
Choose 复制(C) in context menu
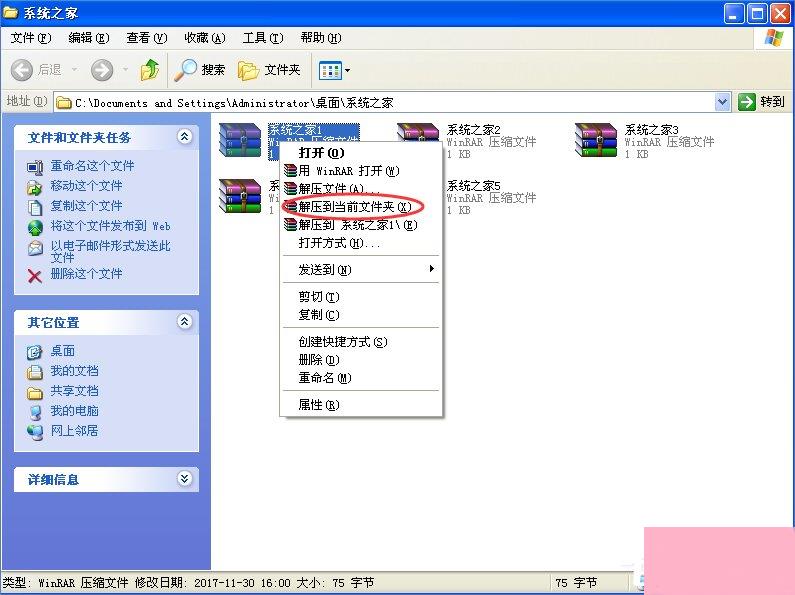(361, 315)
